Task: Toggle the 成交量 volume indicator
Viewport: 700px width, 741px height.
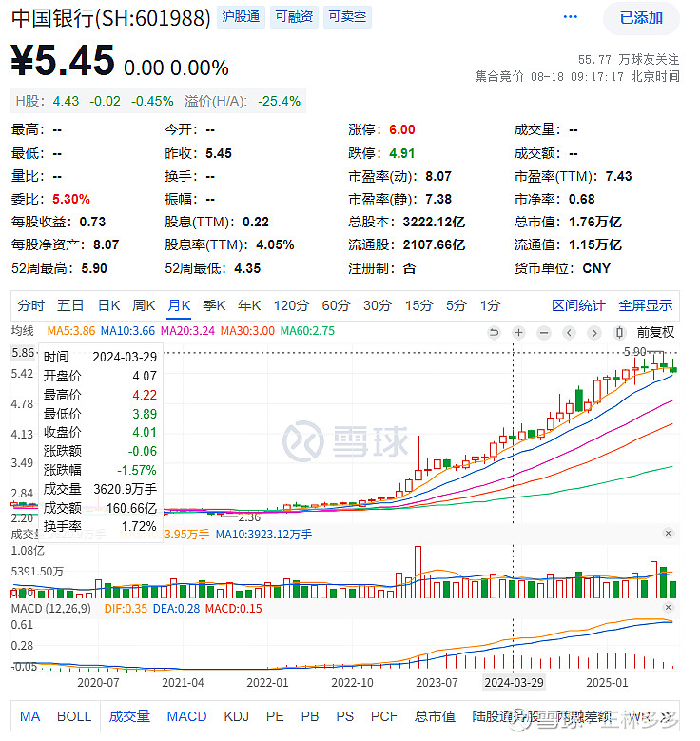Action: pos(129,717)
